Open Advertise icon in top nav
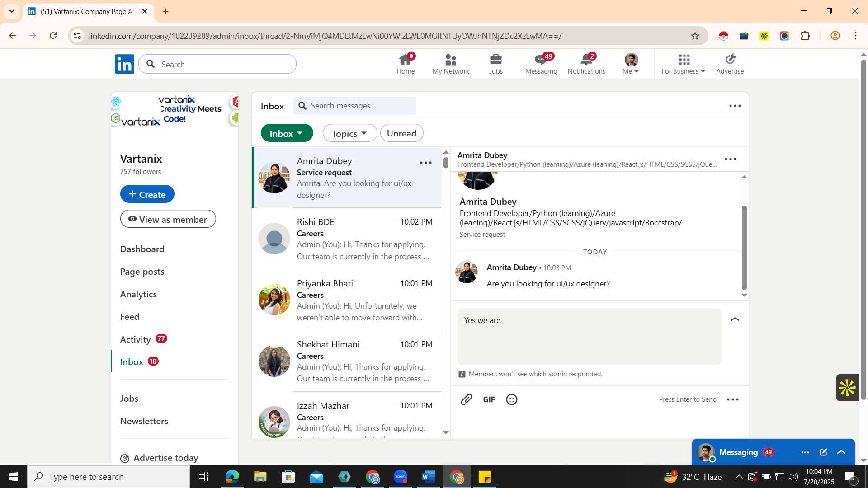 (730, 64)
